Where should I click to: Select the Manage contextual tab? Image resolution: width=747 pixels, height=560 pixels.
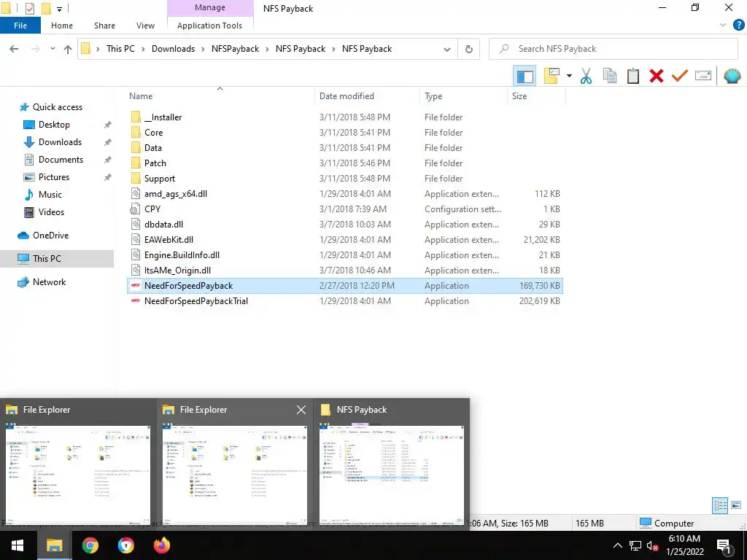point(209,7)
